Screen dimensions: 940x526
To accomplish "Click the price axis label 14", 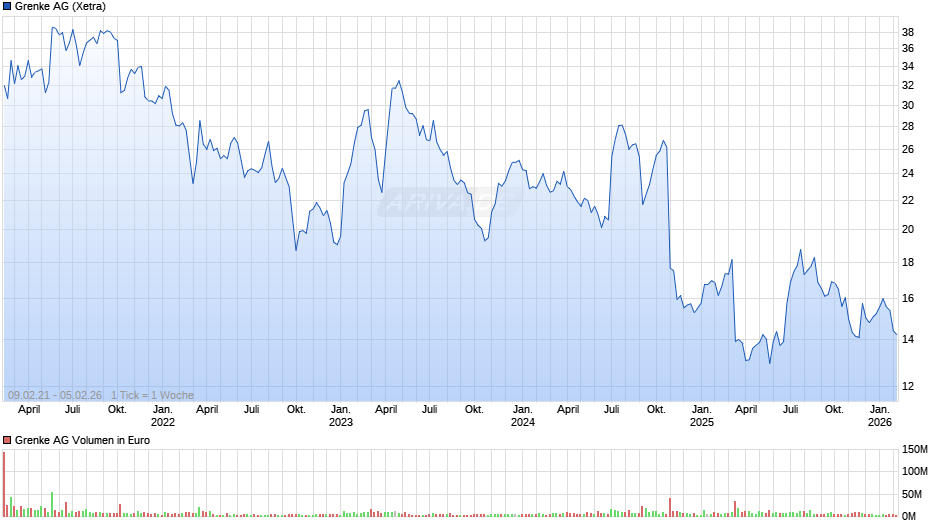I will 908,339.
